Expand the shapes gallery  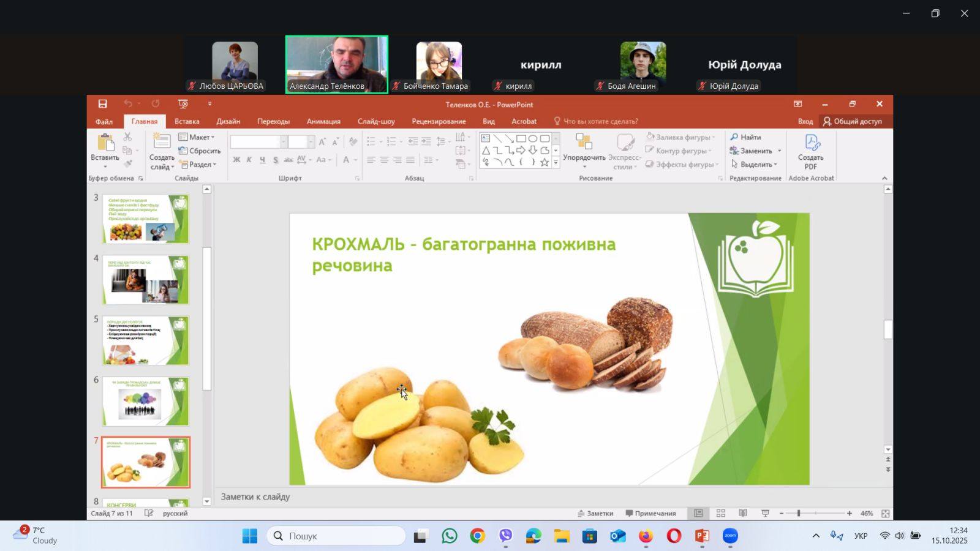556,163
